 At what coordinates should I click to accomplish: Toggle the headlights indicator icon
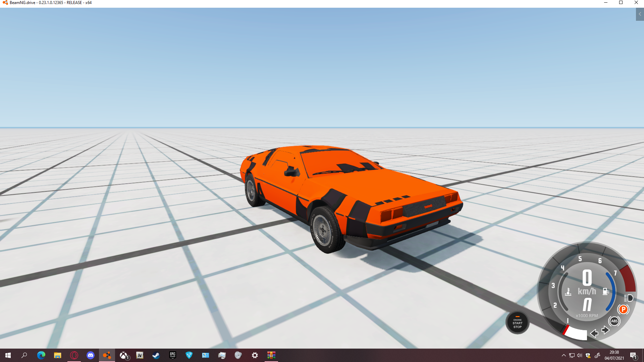[629, 298]
